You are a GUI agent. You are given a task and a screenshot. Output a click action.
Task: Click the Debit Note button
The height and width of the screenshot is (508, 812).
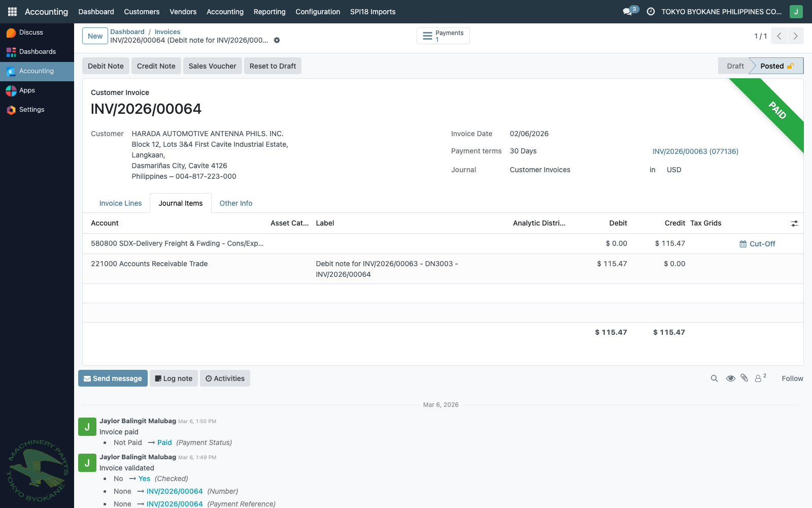[x=106, y=66]
